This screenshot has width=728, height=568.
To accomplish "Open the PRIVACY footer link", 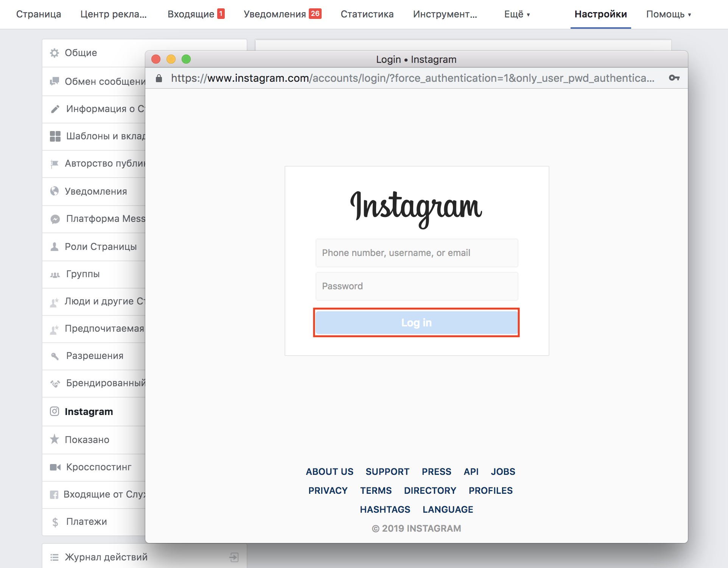I will tap(328, 490).
